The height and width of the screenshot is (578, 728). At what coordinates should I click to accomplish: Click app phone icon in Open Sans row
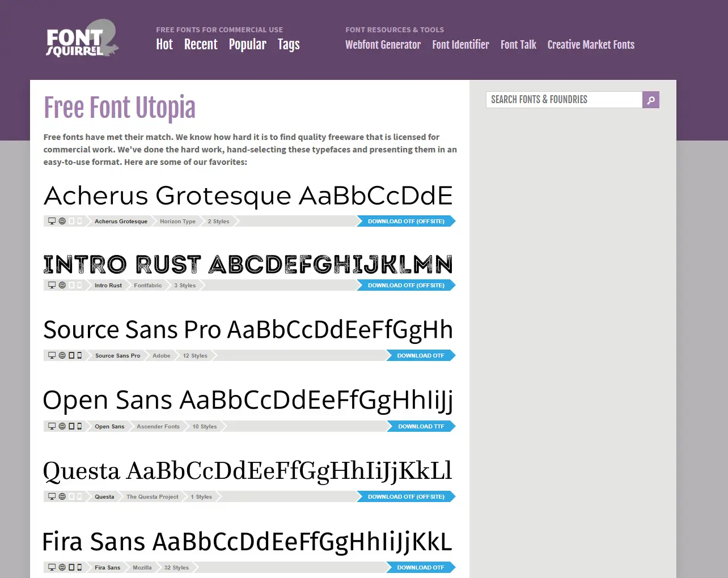click(79, 426)
